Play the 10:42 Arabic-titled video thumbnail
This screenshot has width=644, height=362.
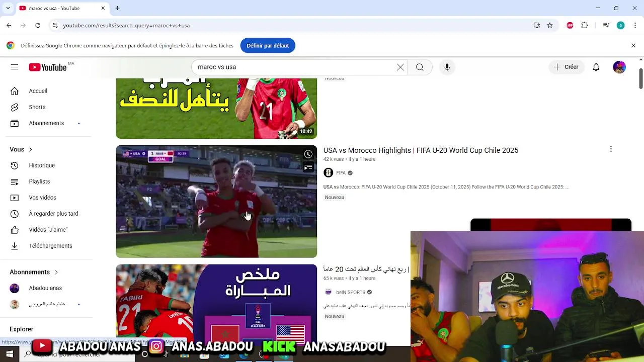[x=216, y=108]
